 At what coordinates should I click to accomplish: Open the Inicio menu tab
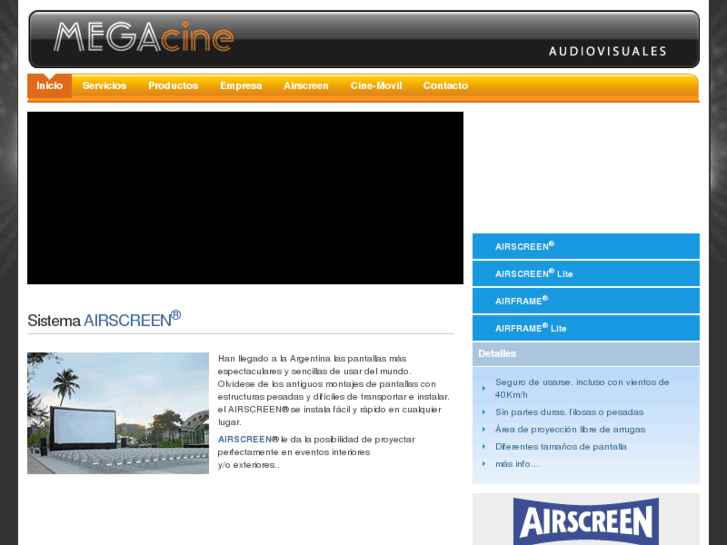point(50,86)
